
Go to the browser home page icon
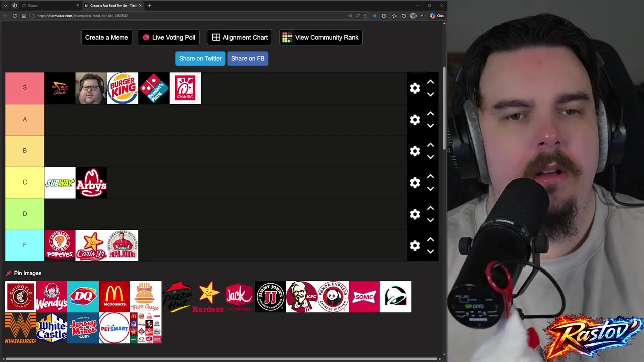point(24,16)
